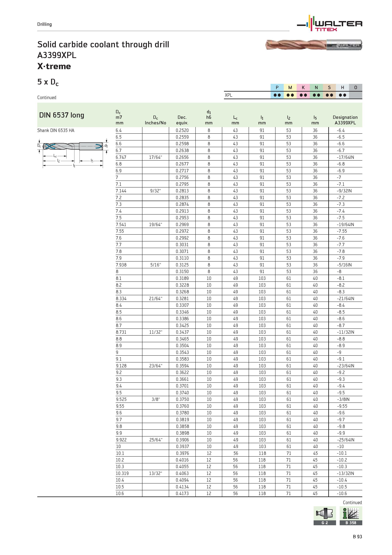The height and width of the screenshot is (555, 392).
Task: Click the '5 x Dc' depth heading
Action: 48,82
